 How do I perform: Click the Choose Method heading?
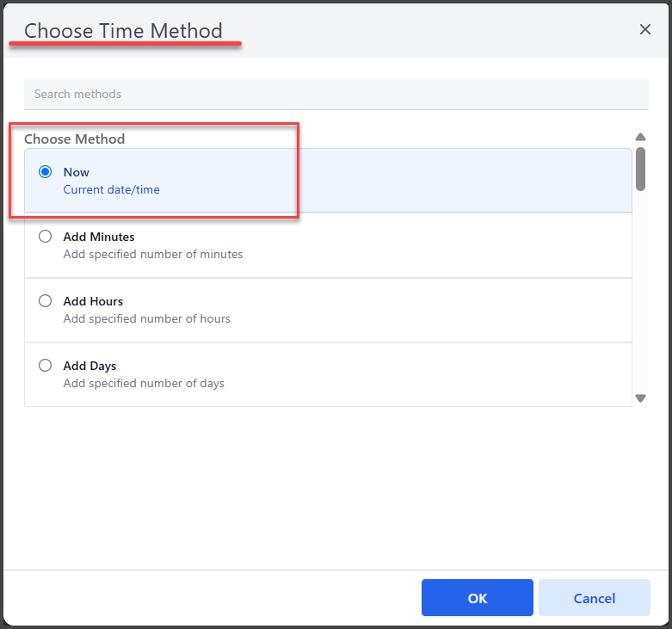pos(75,139)
